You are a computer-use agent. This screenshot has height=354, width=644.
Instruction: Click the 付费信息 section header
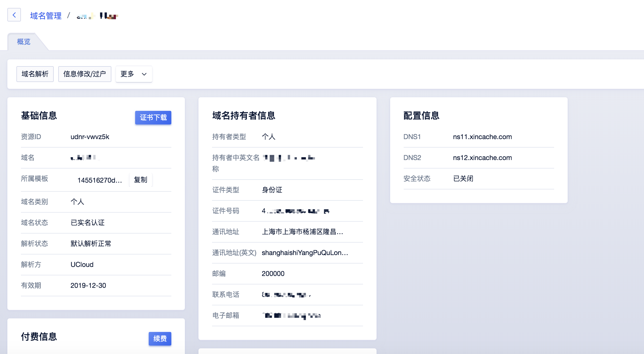[x=39, y=337]
